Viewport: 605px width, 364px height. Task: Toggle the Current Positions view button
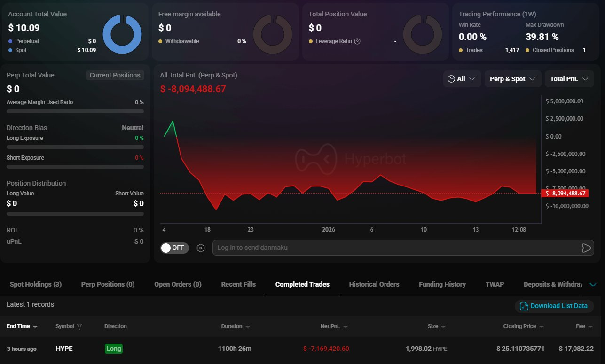[x=115, y=75]
